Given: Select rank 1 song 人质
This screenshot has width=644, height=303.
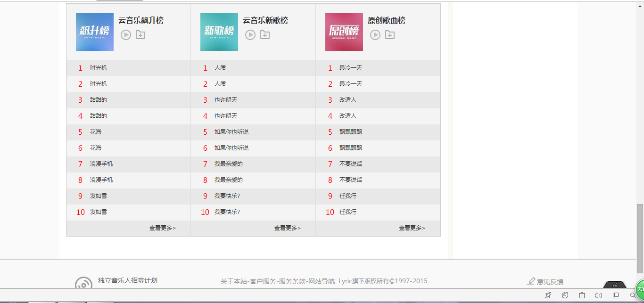Looking at the screenshot, I should click(220, 68).
